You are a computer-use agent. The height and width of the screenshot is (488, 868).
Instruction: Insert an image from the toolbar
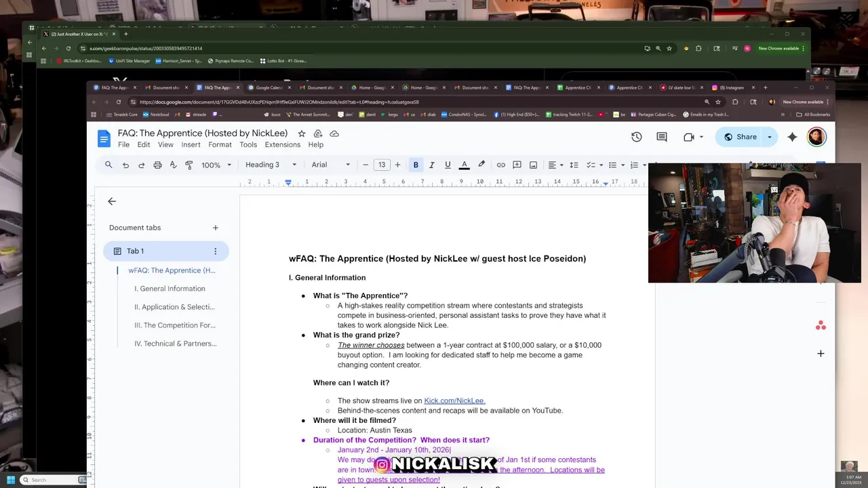pos(533,165)
